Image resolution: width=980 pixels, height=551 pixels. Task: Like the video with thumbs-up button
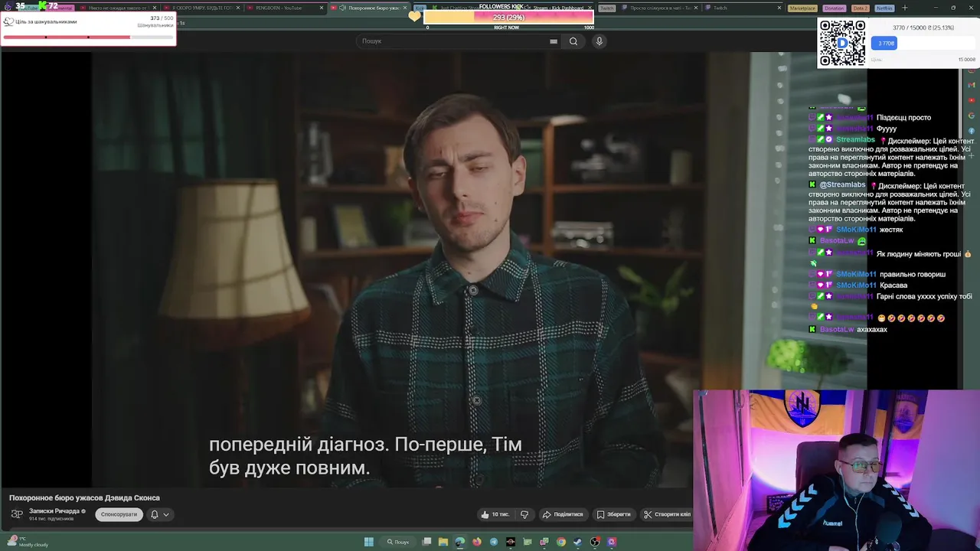click(x=495, y=514)
